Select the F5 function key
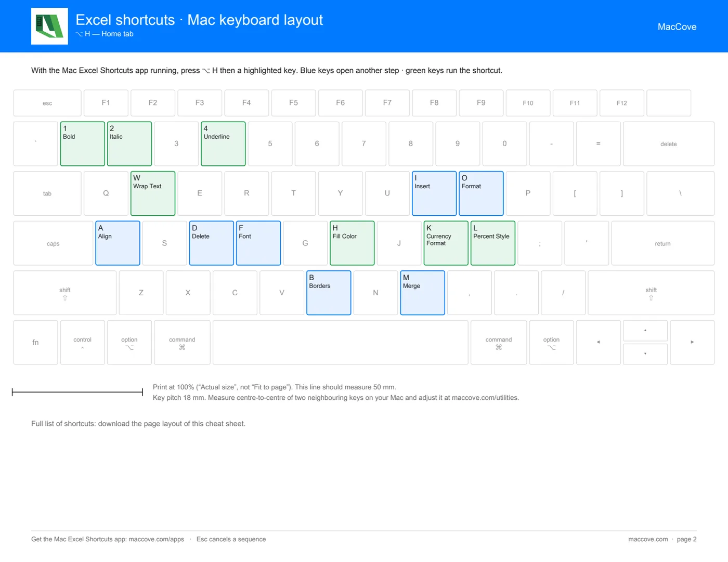 [294, 103]
